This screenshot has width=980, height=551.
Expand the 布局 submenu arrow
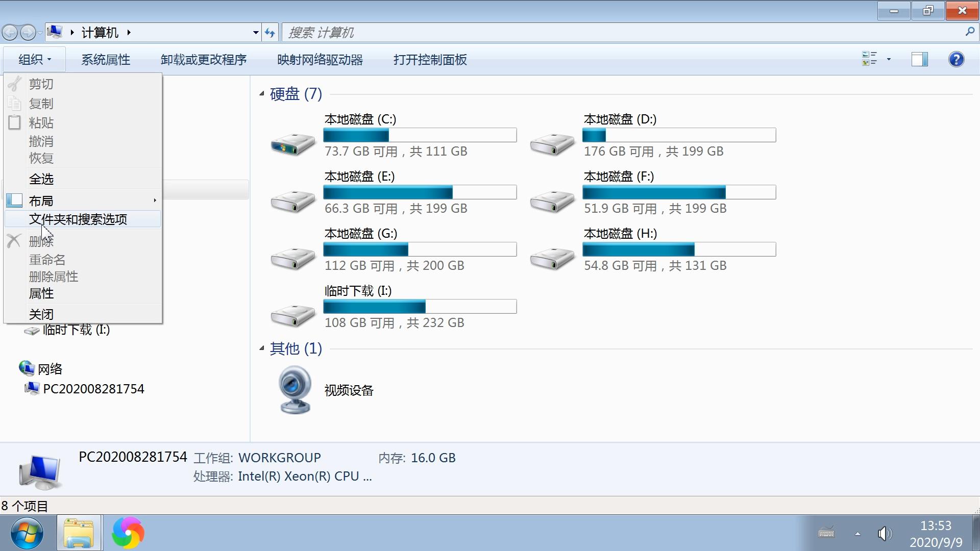[155, 201]
